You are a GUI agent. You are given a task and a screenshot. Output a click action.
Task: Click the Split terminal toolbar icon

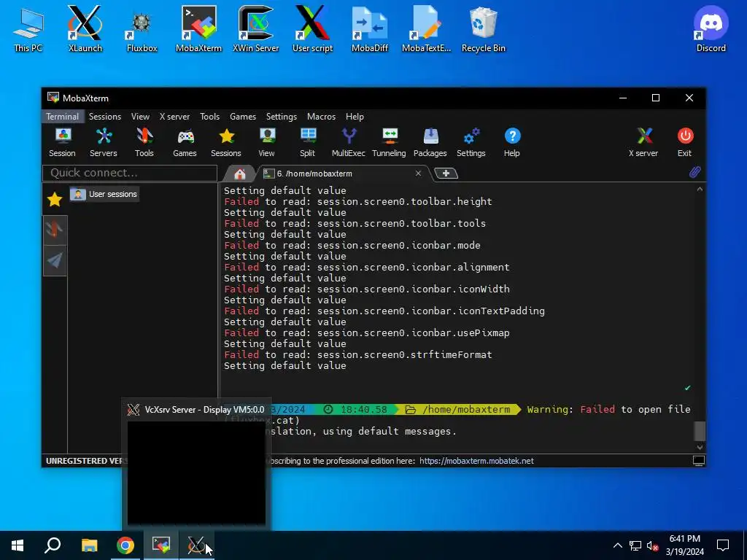click(x=307, y=142)
